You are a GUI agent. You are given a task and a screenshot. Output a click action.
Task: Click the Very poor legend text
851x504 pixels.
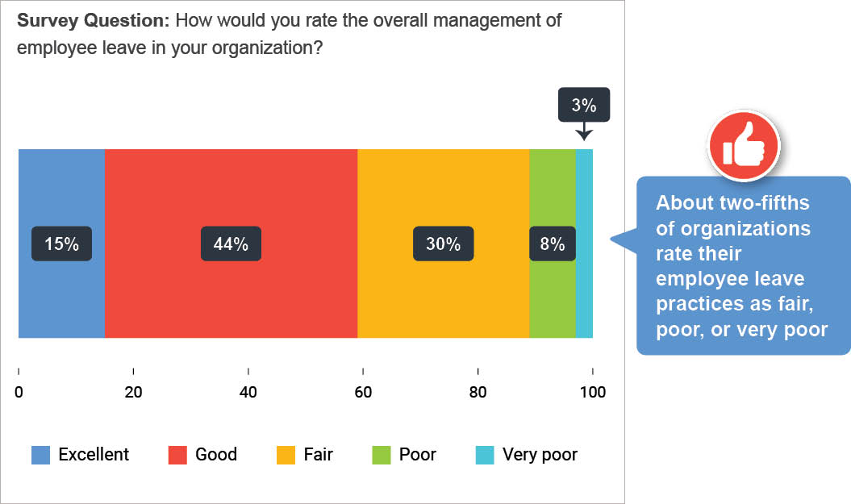[540, 455]
